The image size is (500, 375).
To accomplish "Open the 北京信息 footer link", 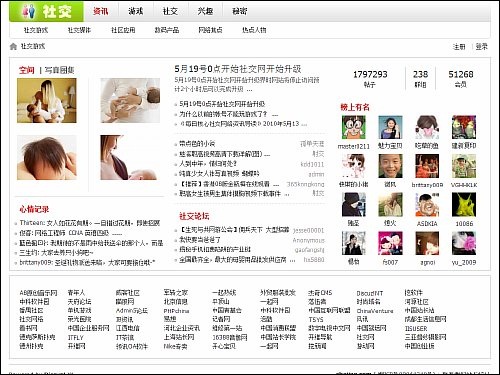I will point(176,302).
